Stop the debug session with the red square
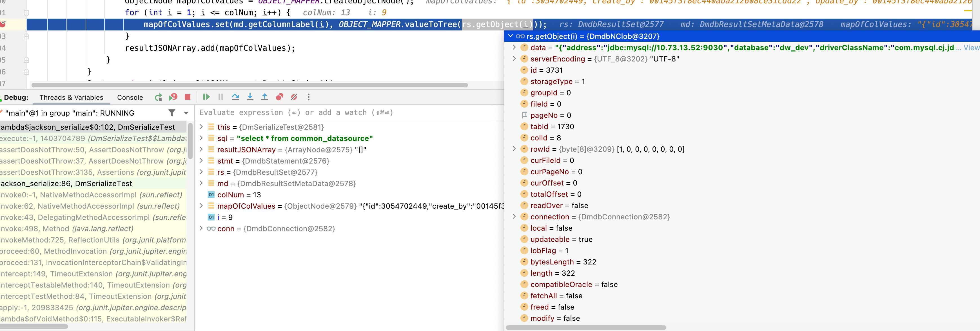This screenshot has width=980, height=331. 188,97
